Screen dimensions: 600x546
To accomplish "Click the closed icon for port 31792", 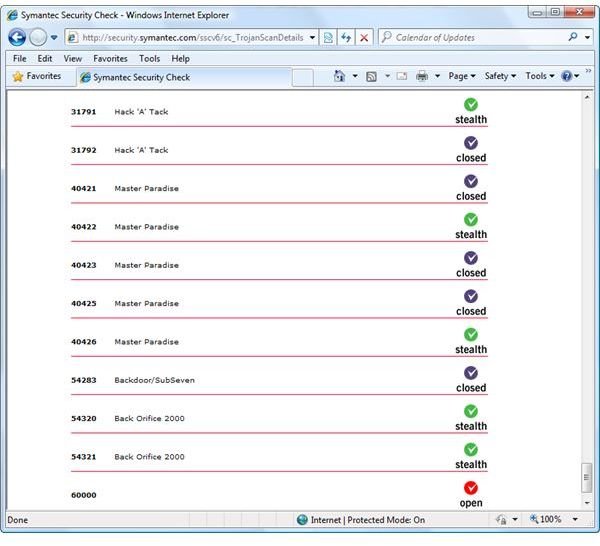I will [471, 143].
